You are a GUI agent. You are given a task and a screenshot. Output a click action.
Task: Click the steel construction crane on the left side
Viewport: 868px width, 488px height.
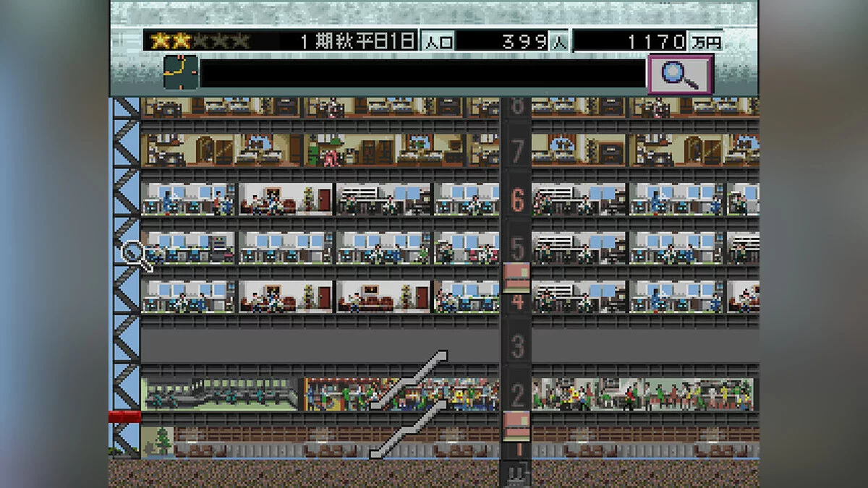coord(126,278)
